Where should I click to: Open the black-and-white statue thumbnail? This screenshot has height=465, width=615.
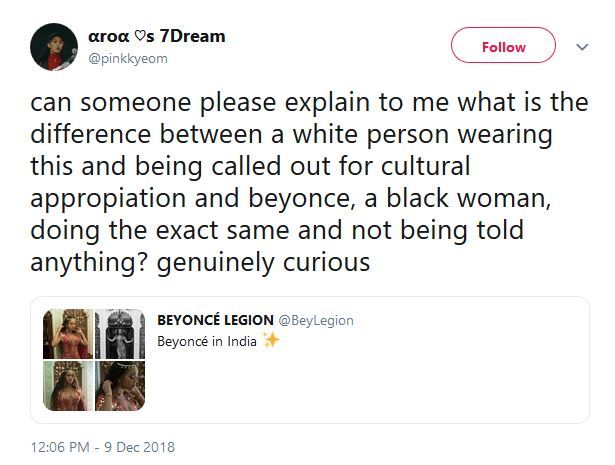(120, 334)
